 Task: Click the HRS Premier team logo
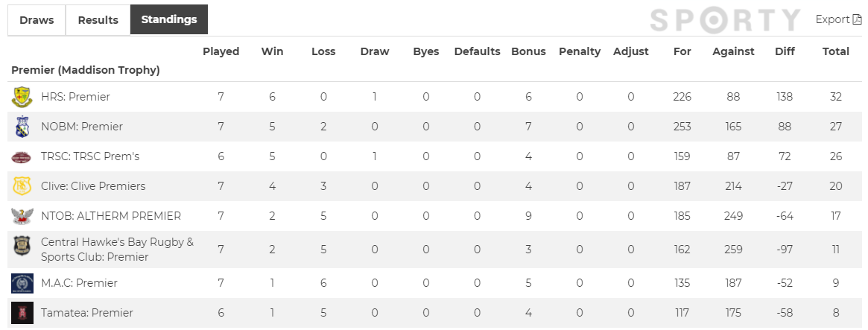(x=22, y=97)
